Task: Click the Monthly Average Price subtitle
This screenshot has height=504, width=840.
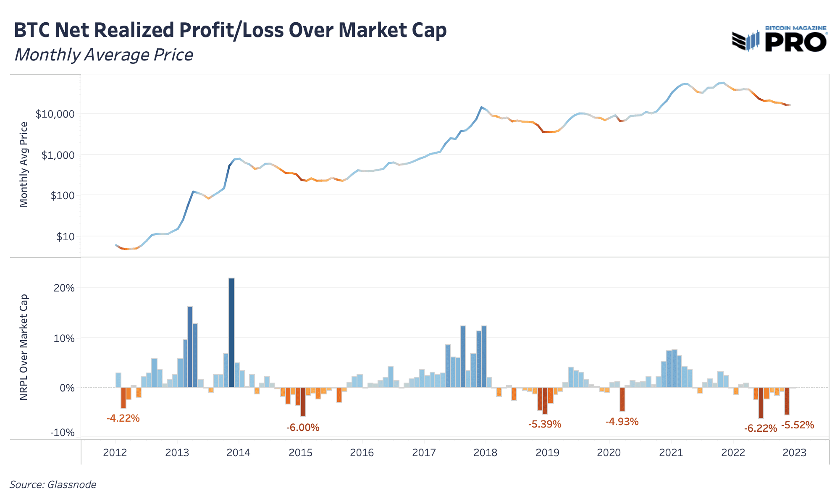Action: [104, 55]
